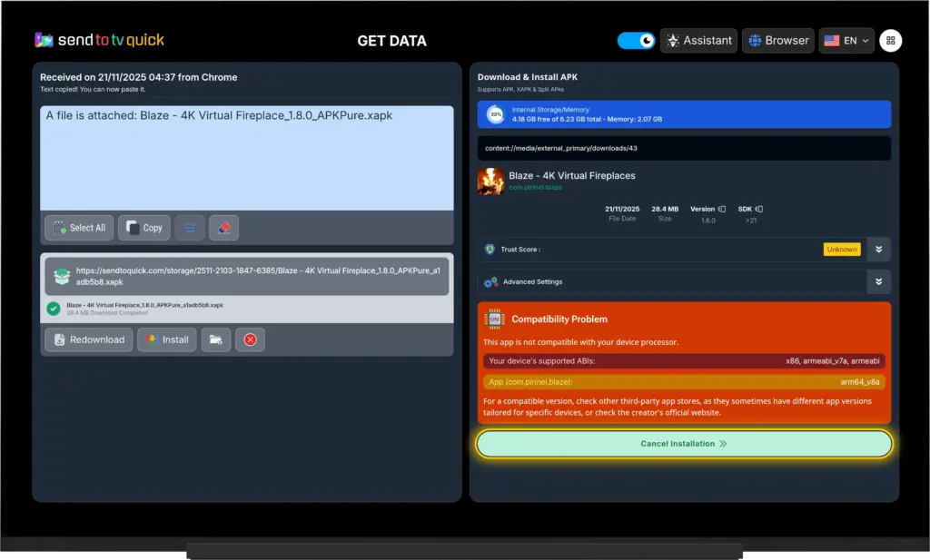Toggle the dark mode switch
The height and width of the screenshot is (560, 930).
[636, 41]
